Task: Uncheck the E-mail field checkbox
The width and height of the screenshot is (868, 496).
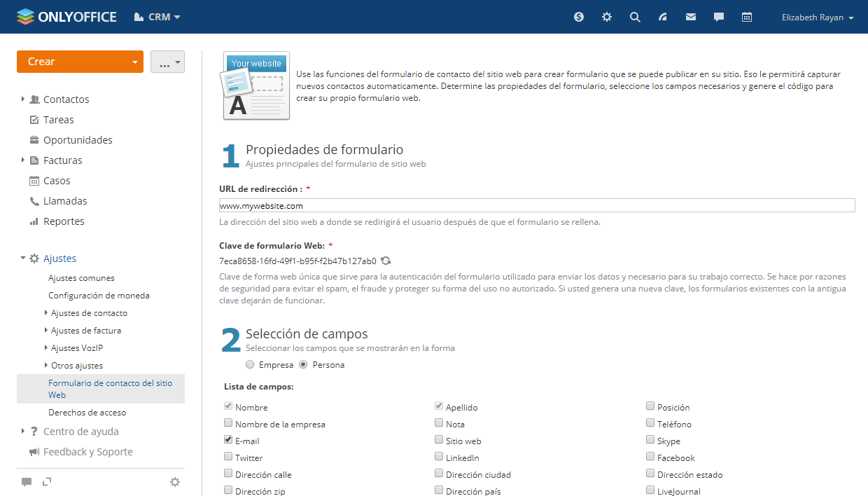Action: coord(228,440)
